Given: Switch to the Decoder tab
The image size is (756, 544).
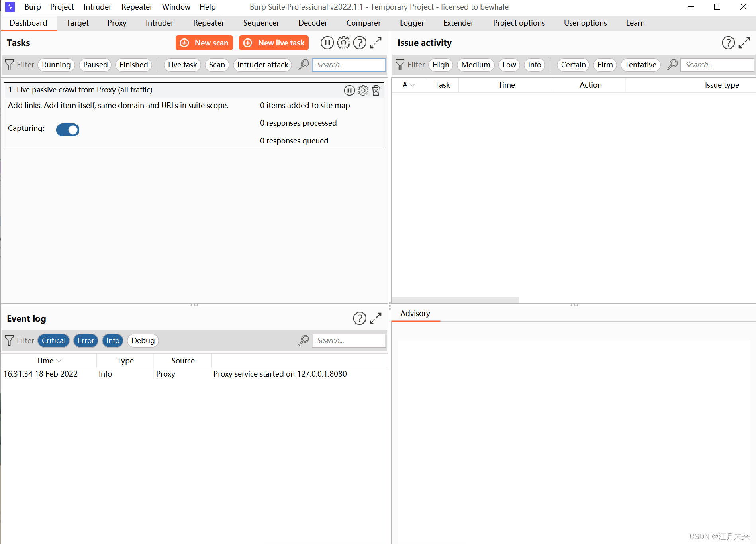Looking at the screenshot, I should click(x=313, y=23).
